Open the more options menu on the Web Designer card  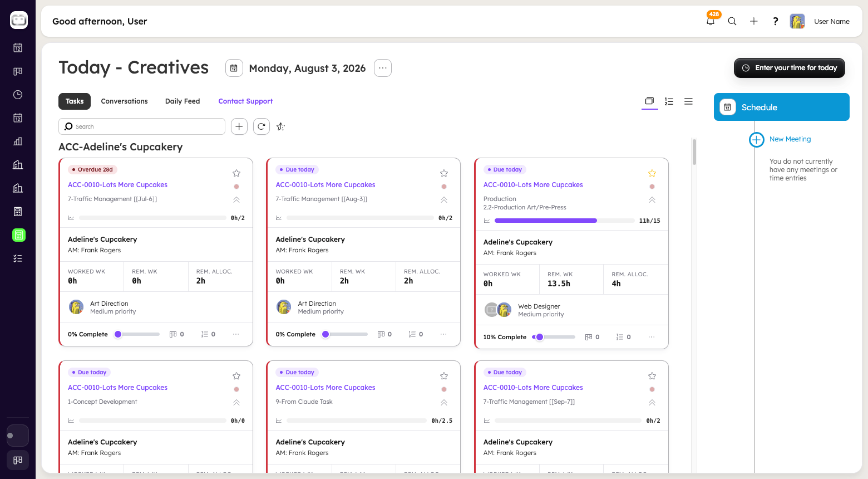pos(652,337)
